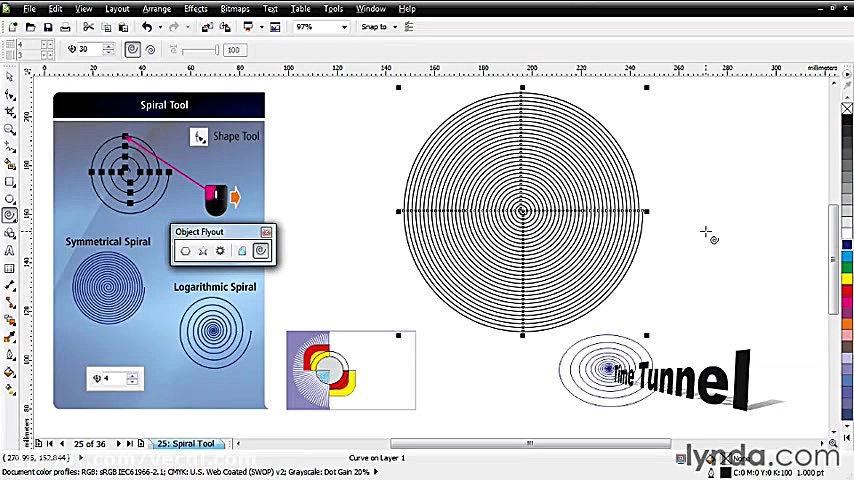Select the Pick tool in toolbox
Screen dimensions: 854x480
(x=9, y=77)
